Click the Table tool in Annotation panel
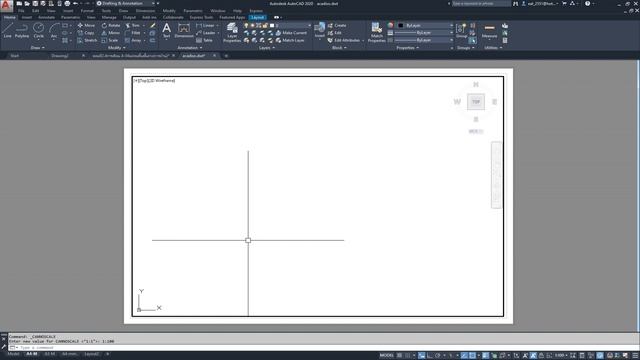Screen dimensions: 640x360 [x=204, y=40]
